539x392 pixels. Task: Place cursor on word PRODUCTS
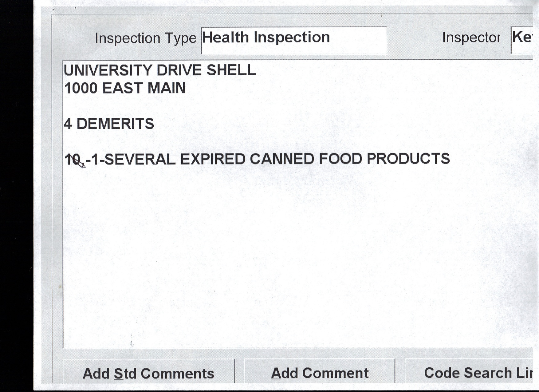click(408, 159)
